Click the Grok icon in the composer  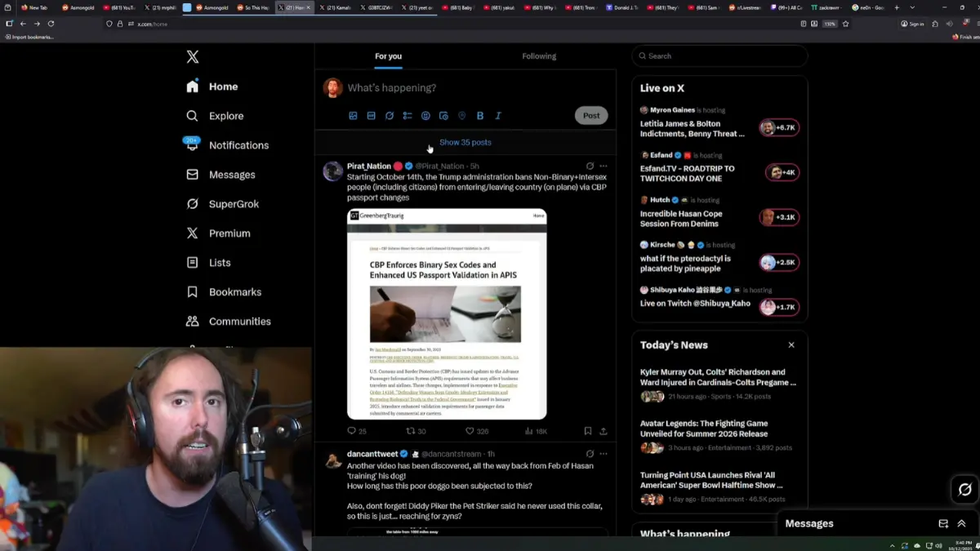tap(390, 116)
